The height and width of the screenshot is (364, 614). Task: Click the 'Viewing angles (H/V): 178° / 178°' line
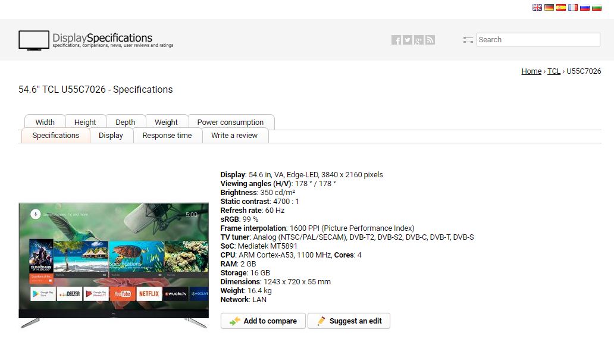click(278, 184)
